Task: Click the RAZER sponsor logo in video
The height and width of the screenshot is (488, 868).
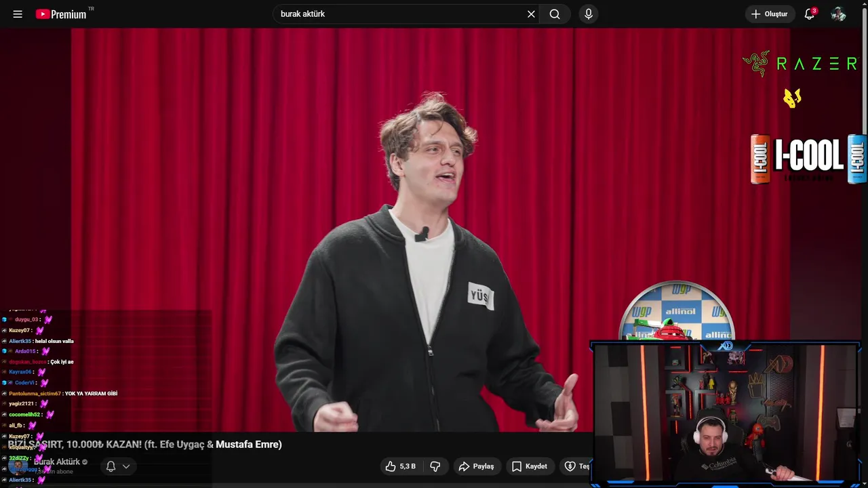Action: tap(800, 64)
